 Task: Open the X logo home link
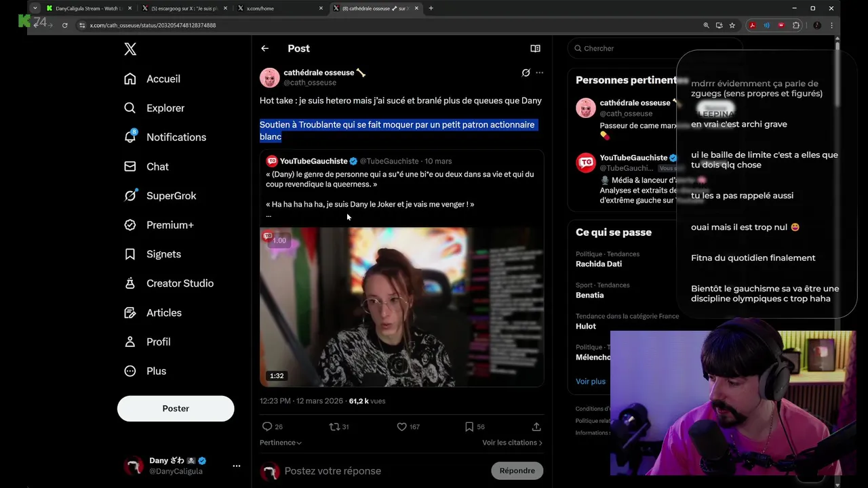point(130,49)
